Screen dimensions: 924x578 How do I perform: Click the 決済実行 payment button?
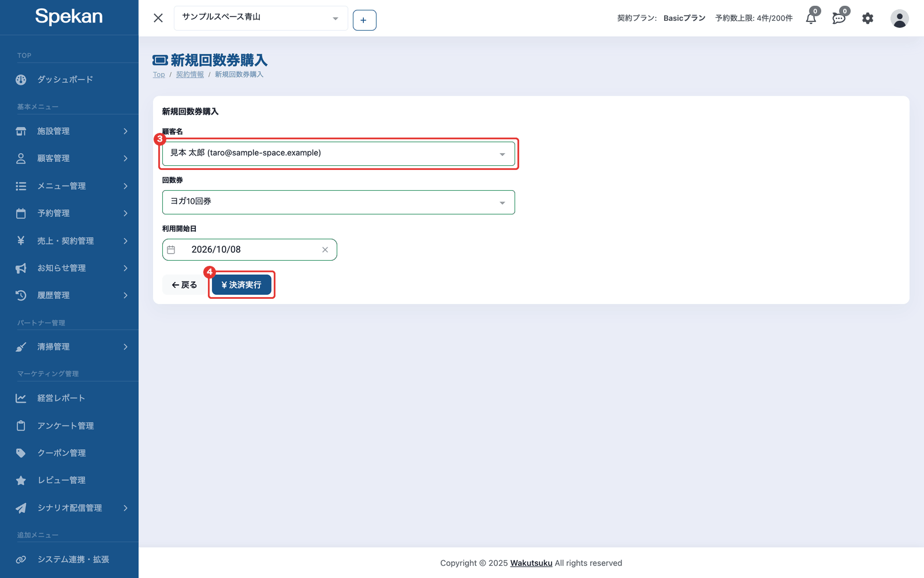tap(241, 285)
